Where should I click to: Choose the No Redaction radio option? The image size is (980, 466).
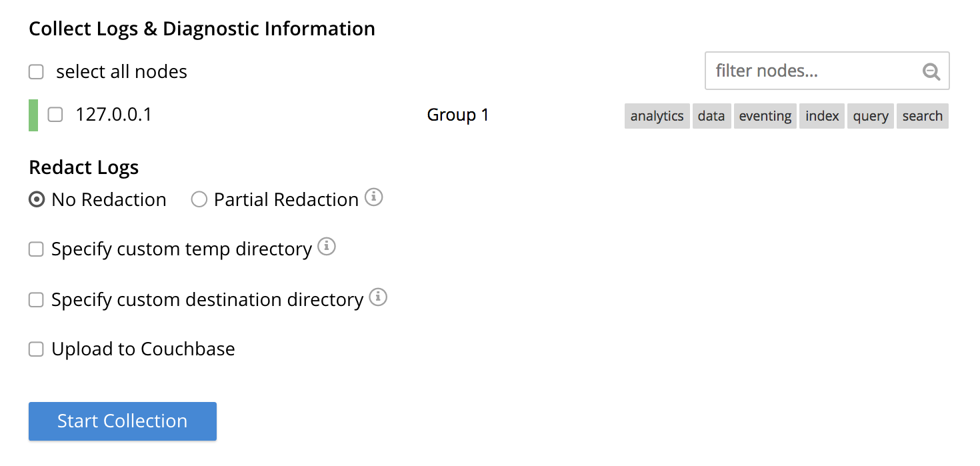pos(37,200)
